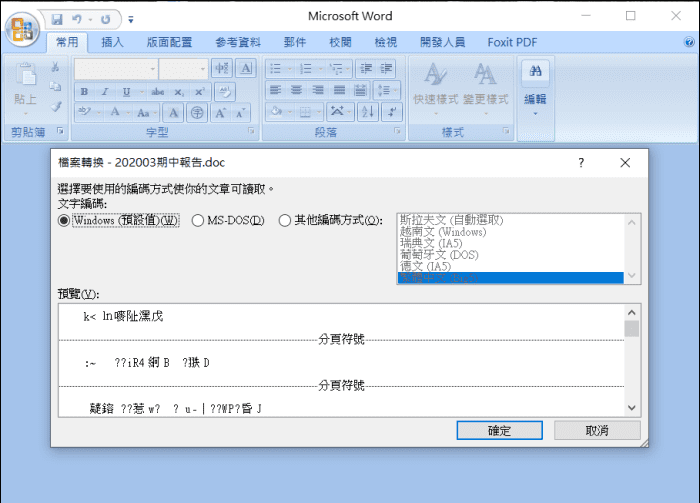
Task: Open the font size combo box
Action: (x=183, y=69)
